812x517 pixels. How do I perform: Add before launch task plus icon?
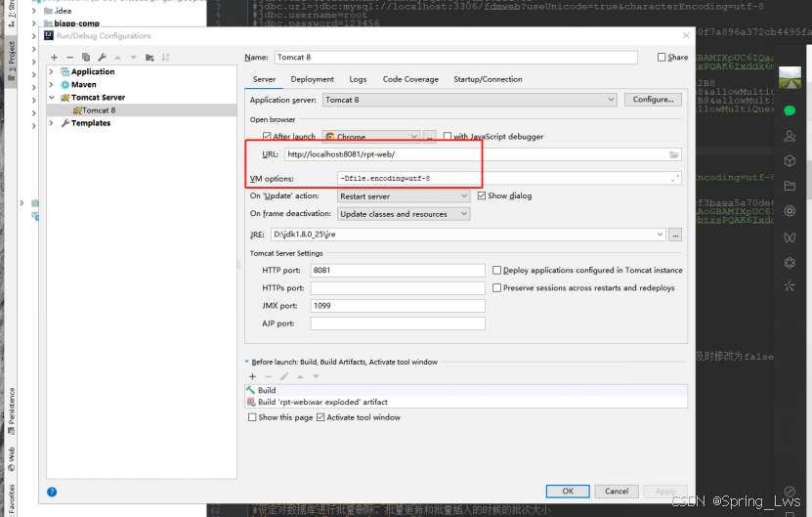pos(253,376)
